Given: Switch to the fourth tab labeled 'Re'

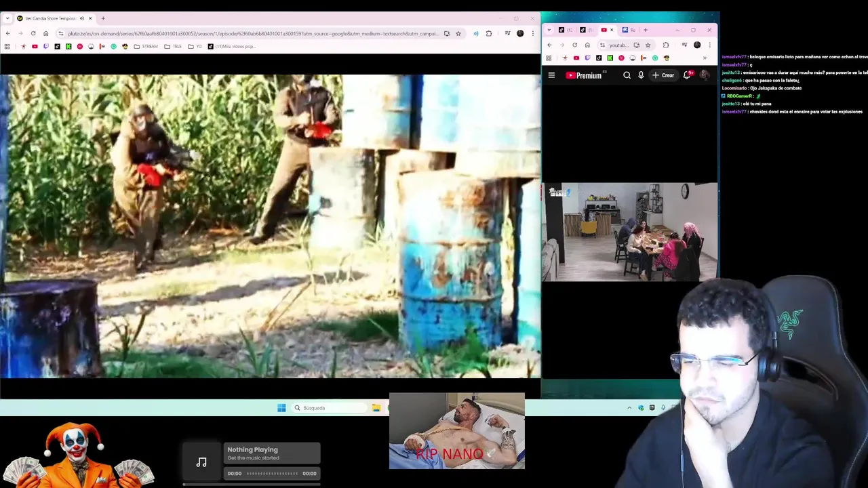Looking at the screenshot, I should (x=628, y=30).
